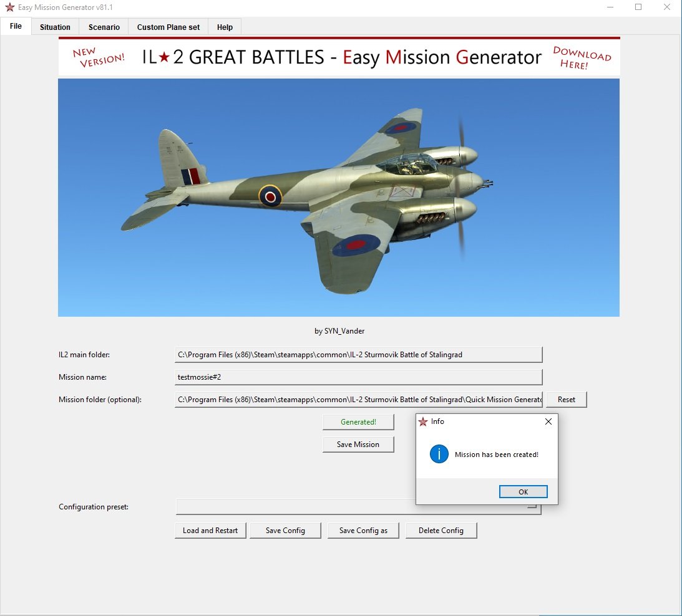Reset the mission folder path

pos(566,400)
